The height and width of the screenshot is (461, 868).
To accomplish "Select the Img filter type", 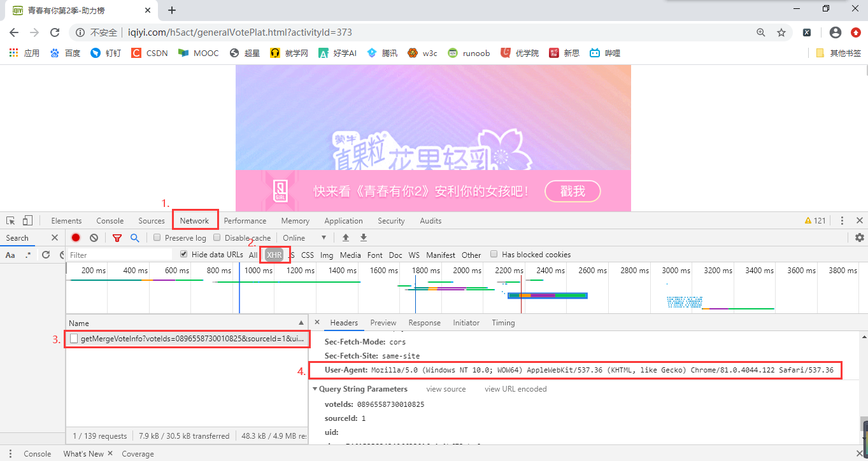I will coord(327,255).
